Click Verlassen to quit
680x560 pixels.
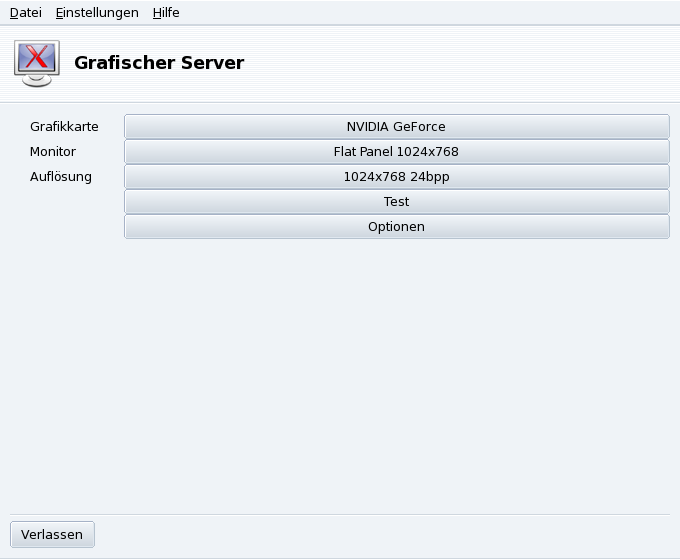tap(52, 534)
